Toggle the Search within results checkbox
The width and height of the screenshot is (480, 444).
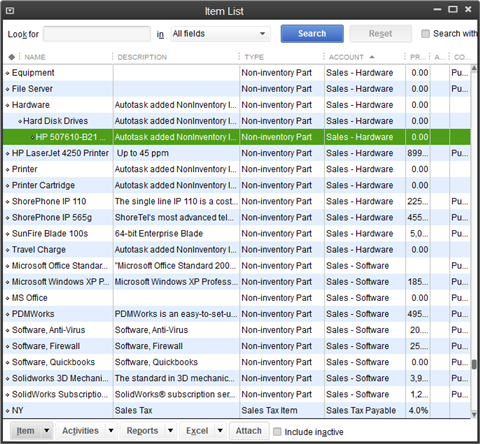[x=425, y=34]
